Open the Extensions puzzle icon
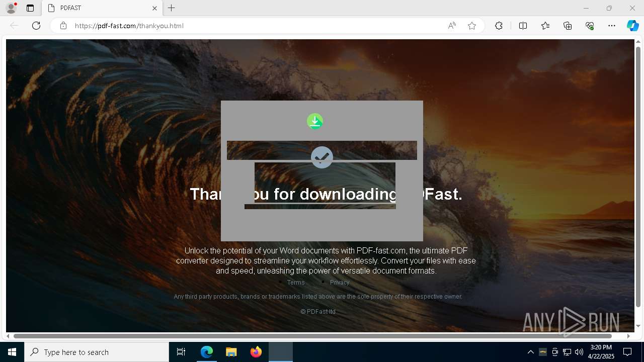644x362 pixels. click(x=499, y=26)
